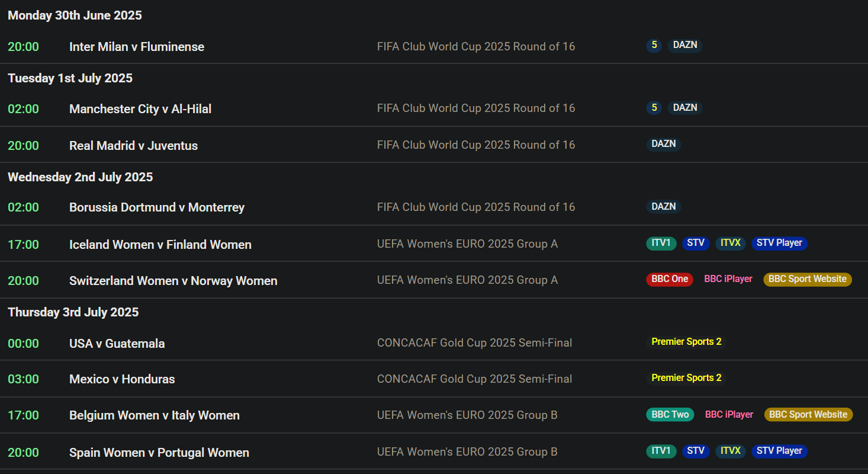Select the BBC Two channel badge

click(x=670, y=415)
